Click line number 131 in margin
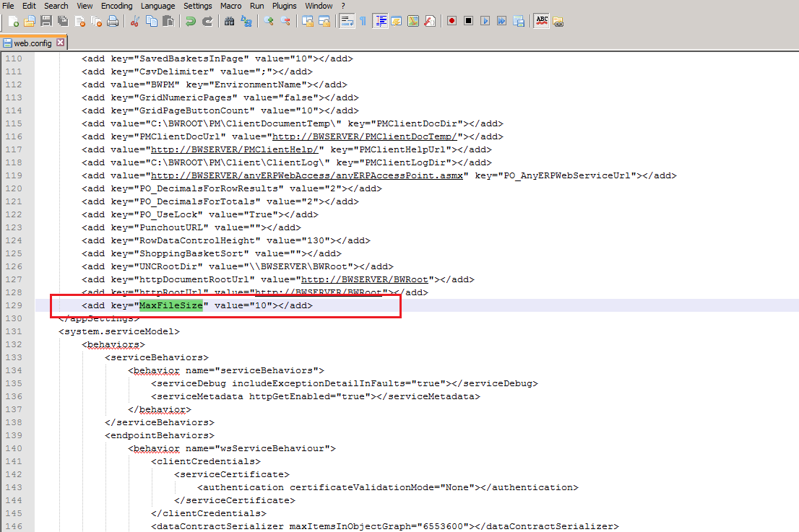The image size is (799, 532). tap(14, 331)
